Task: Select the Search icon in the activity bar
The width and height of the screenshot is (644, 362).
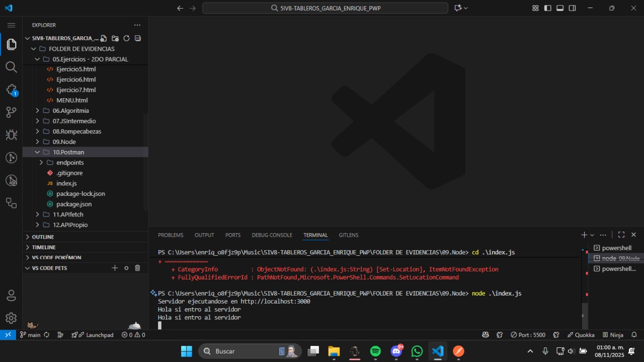Action: [x=11, y=67]
